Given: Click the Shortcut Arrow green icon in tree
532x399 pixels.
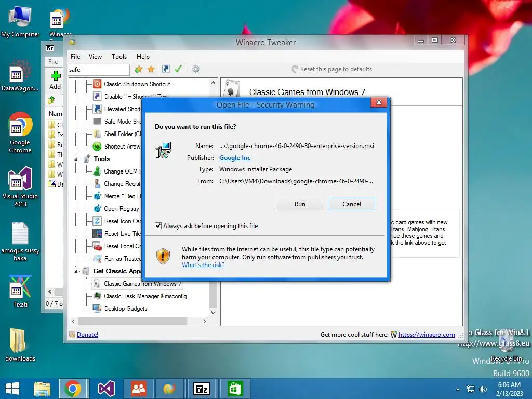Looking at the screenshot, I should pyautogui.click(x=97, y=146).
